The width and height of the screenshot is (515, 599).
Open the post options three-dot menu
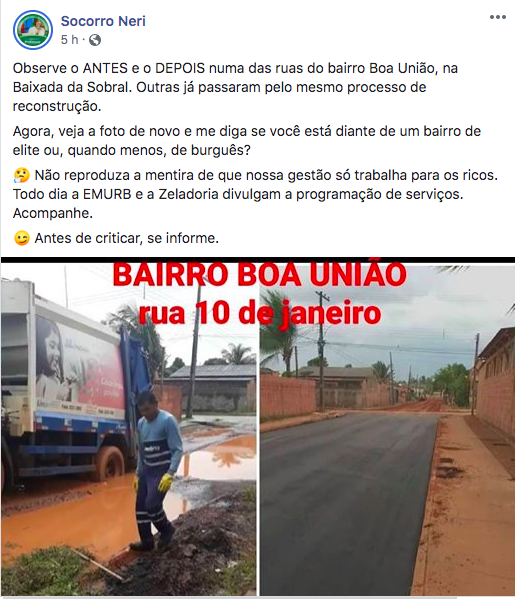pos(498,17)
